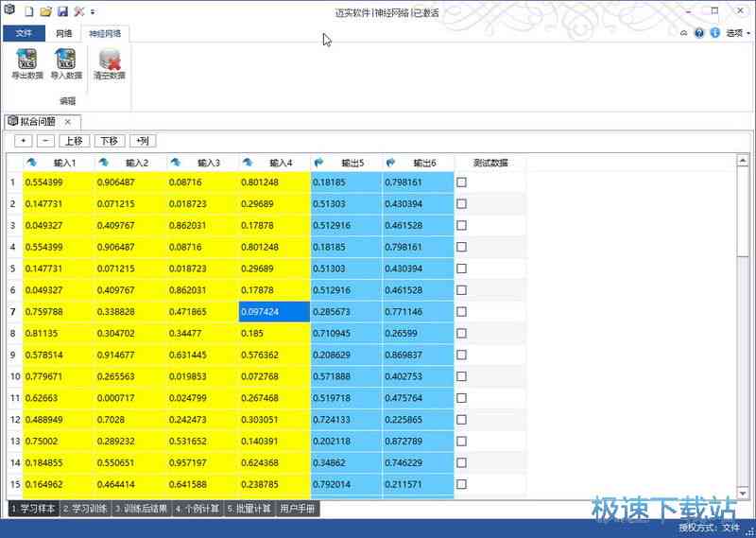Open file using the folder icon
This screenshot has width=756, height=538.
tap(45, 11)
